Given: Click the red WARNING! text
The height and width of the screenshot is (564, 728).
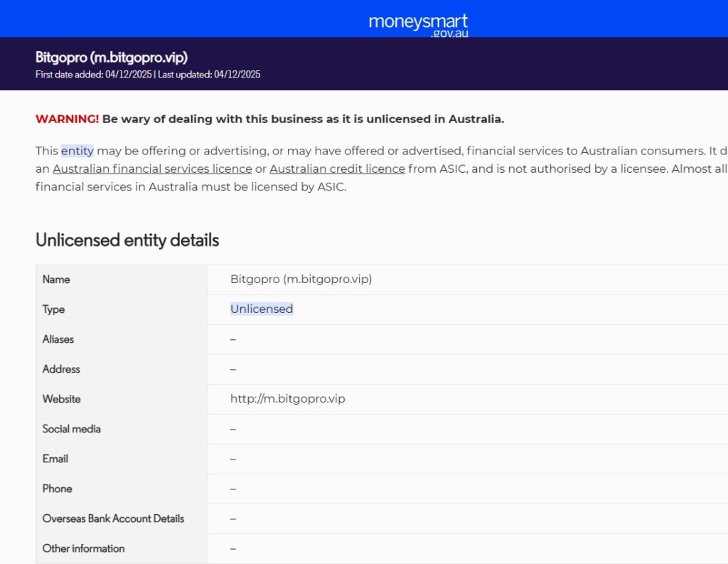Looking at the screenshot, I should coord(67,119).
